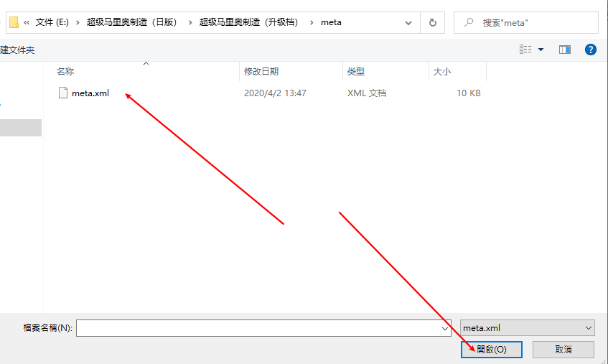Viewport: 608px width, 364px height.
Task: Click the new folder (建文件夹) button
Action: click(x=17, y=50)
